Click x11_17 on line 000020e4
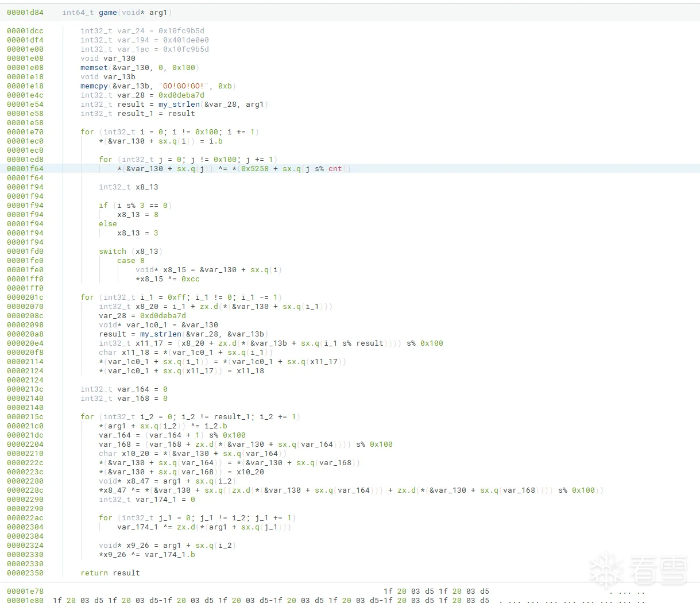700x603 pixels. 149,343
